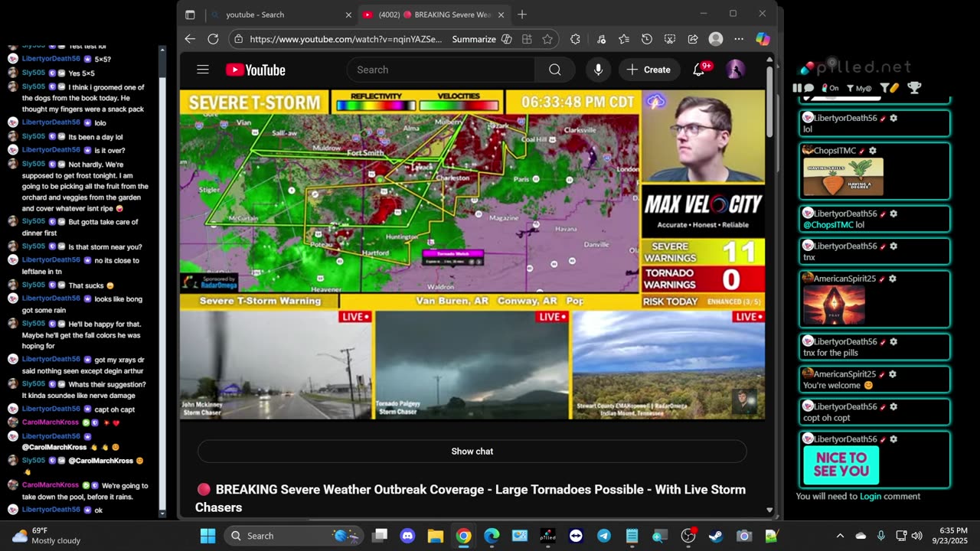Reload the current browser page
Viewport: 980px width, 551px height.
[213, 39]
